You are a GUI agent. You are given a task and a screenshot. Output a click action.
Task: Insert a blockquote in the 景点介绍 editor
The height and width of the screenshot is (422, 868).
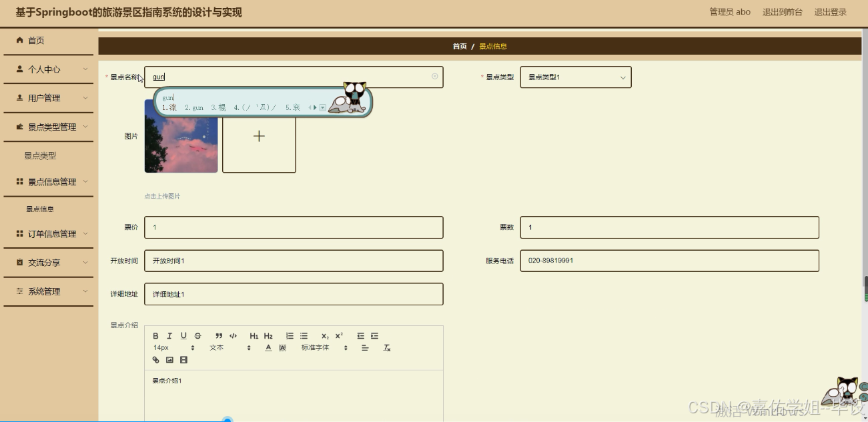(218, 335)
